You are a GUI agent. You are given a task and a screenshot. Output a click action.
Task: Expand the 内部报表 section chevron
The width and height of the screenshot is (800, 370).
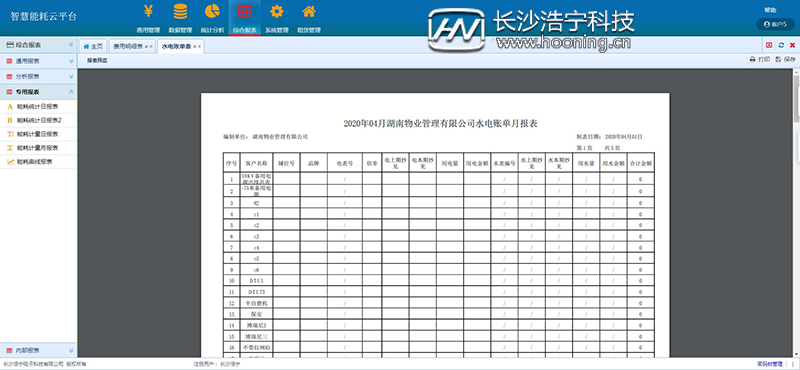pos(71,351)
